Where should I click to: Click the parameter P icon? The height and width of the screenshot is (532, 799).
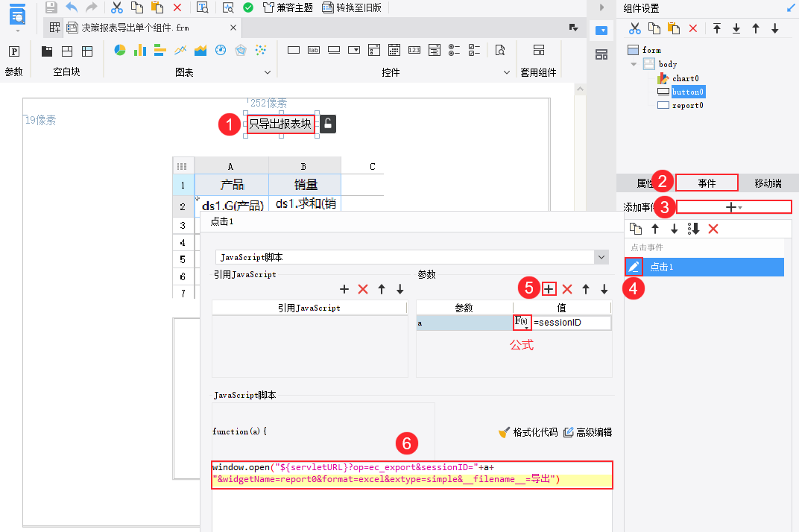tap(14, 51)
